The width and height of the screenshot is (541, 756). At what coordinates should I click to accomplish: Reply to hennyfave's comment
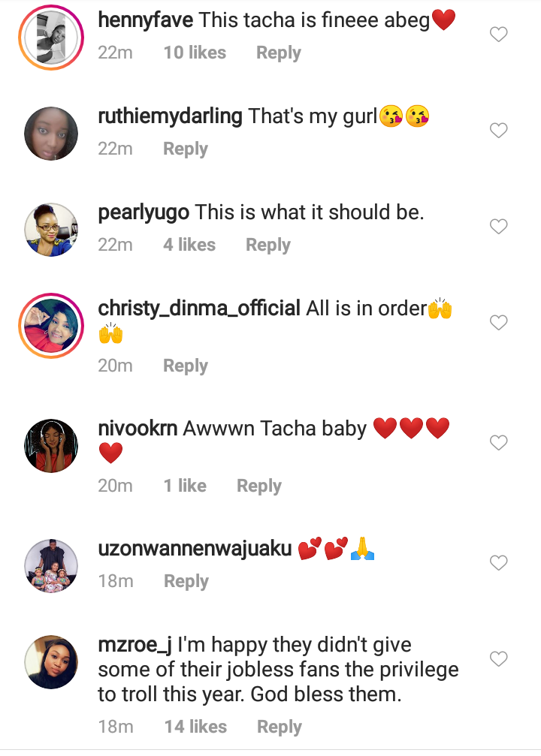click(x=278, y=53)
